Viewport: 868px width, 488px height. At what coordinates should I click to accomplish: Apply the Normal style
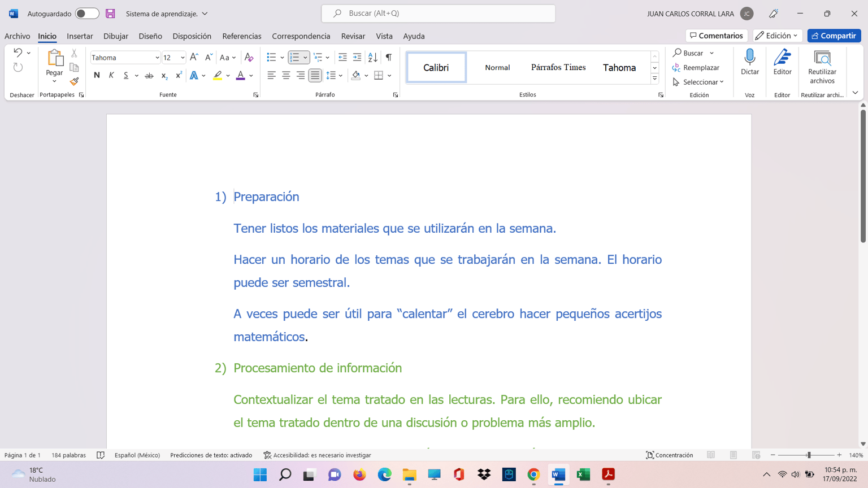[497, 67]
